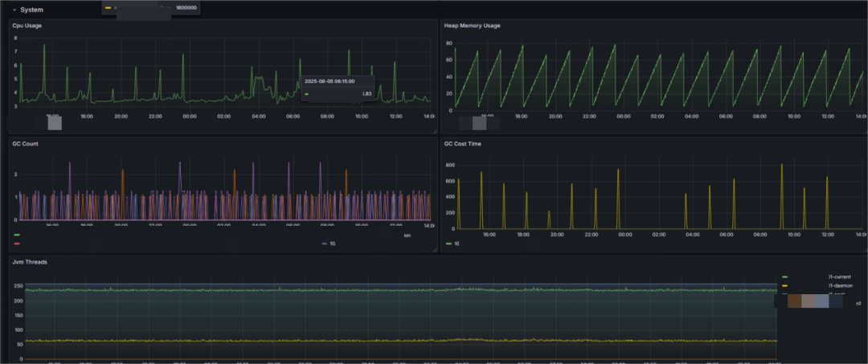Screen dimensions: 868x364
Task: Collapse the System row chevron
Action: coord(14,10)
